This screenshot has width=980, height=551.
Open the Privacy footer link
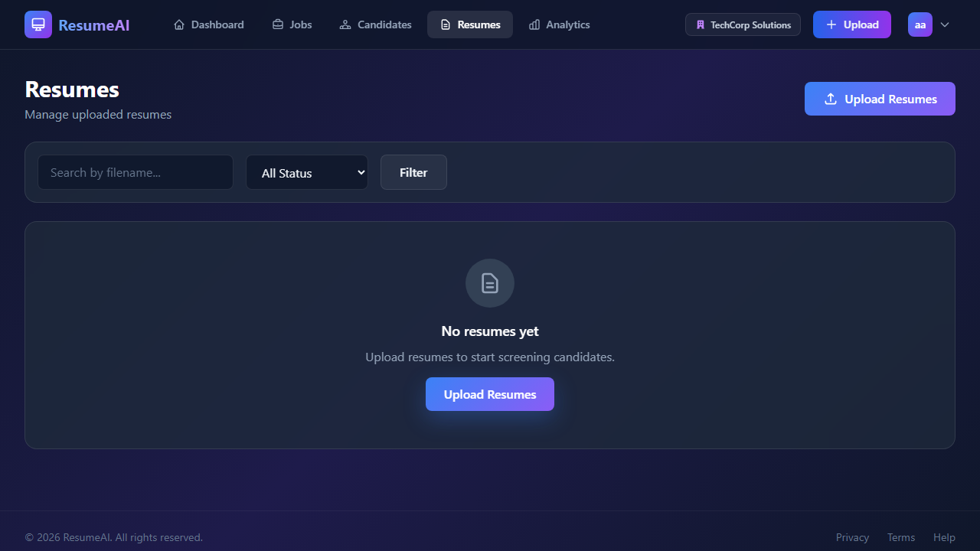pos(852,536)
